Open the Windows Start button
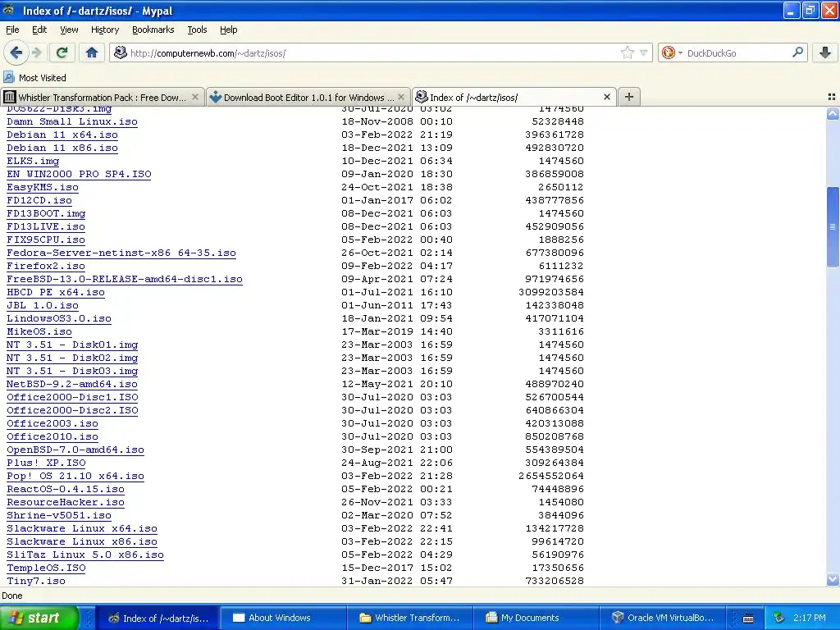 click(39, 618)
